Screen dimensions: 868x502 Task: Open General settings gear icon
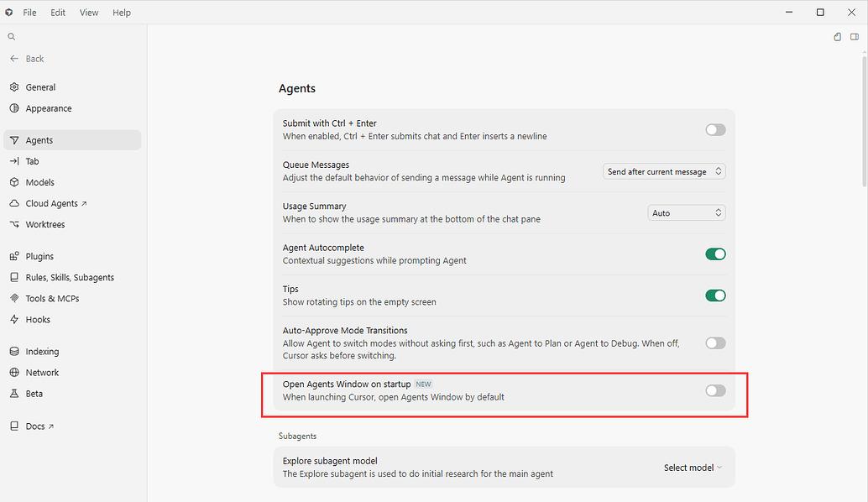coord(14,87)
